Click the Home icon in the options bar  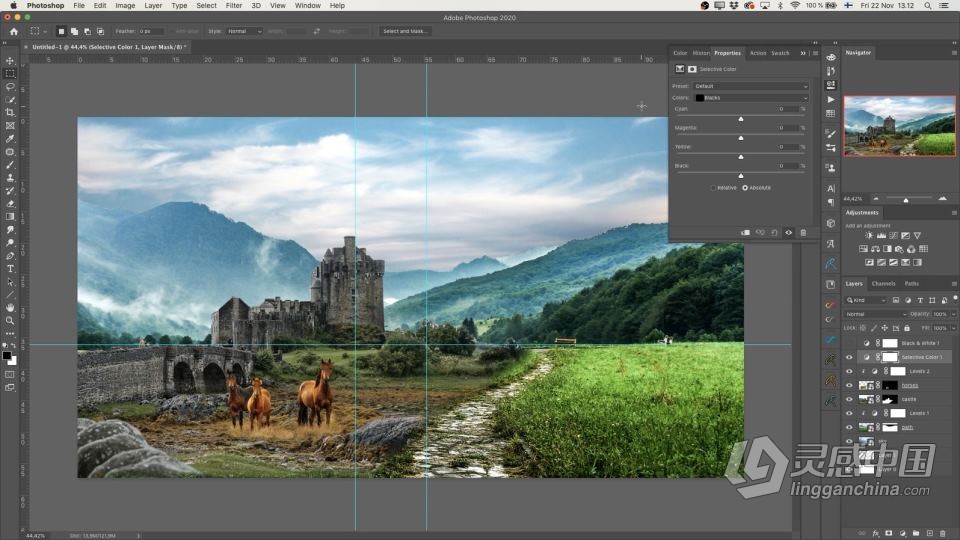13,31
